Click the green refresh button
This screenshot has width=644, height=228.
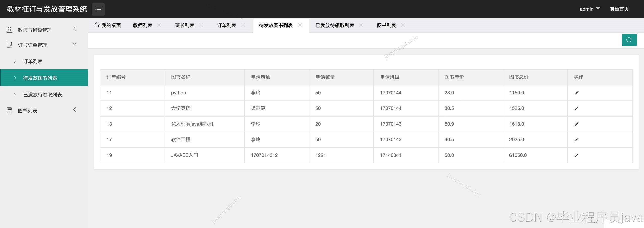(629, 40)
